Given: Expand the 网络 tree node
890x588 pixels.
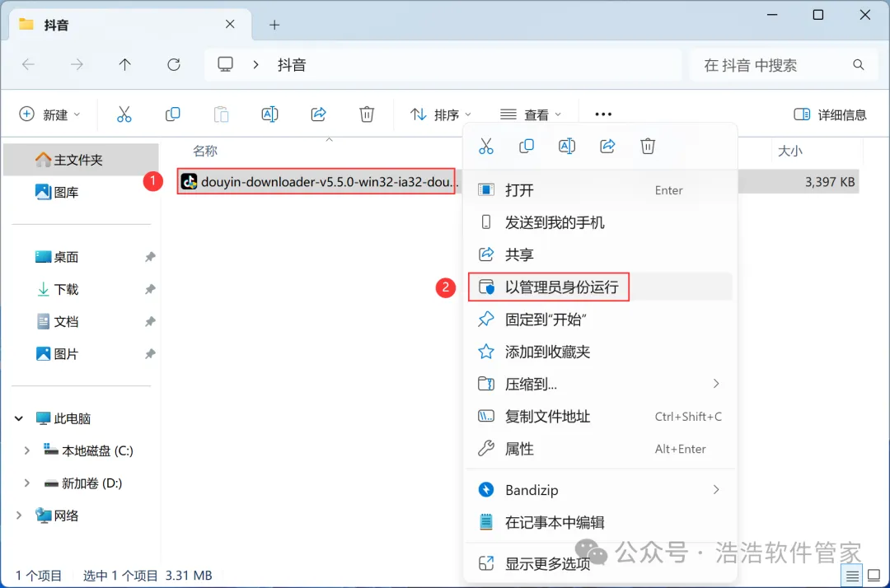Looking at the screenshot, I should tap(19, 516).
